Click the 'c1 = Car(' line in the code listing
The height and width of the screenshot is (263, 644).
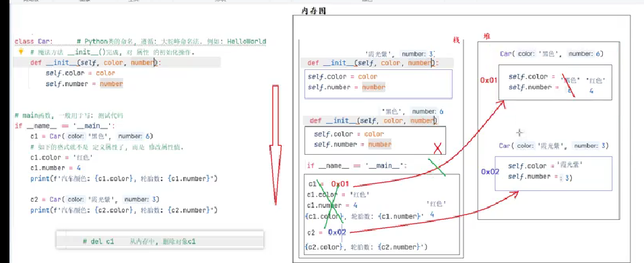(92, 137)
